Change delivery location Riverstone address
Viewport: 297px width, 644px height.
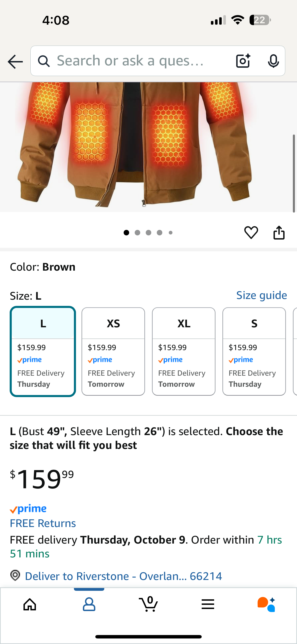[x=123, y=576]
